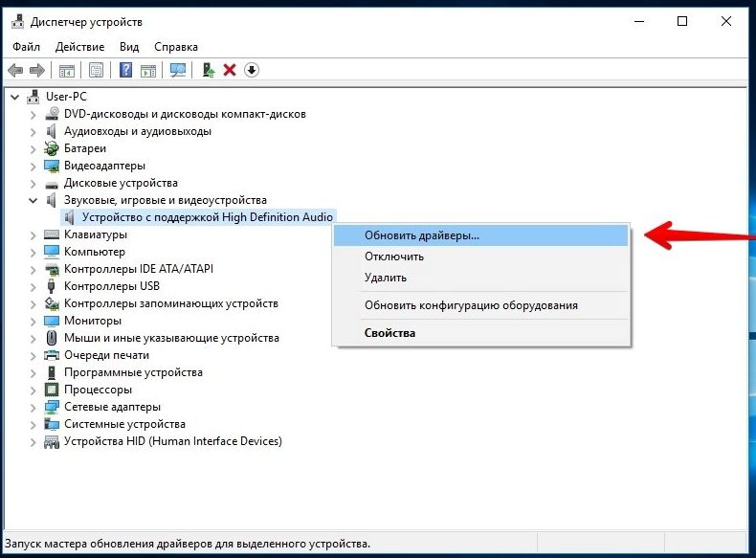Click the Back arrow in the toolbar
756x558 pixels.
[x=15, y=70]
